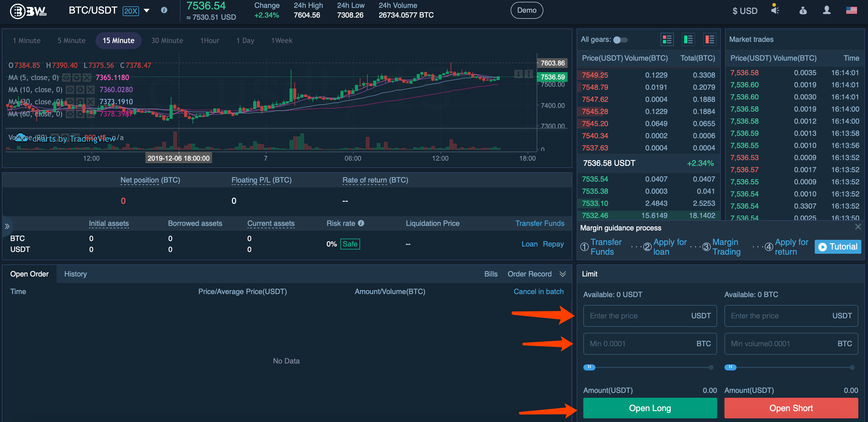Toggle visibility of MA (10, close, 0)
Viewport: 868px width, 422px height.
coord(70,90)
